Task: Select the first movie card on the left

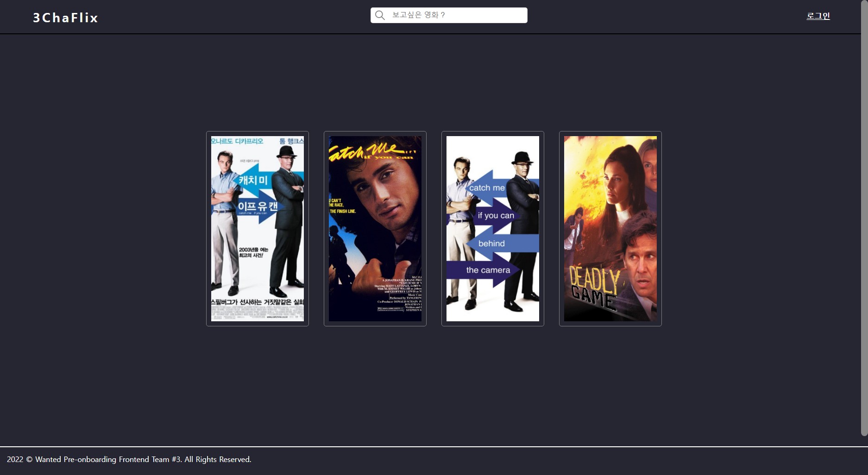Action: tap(257, 228)
